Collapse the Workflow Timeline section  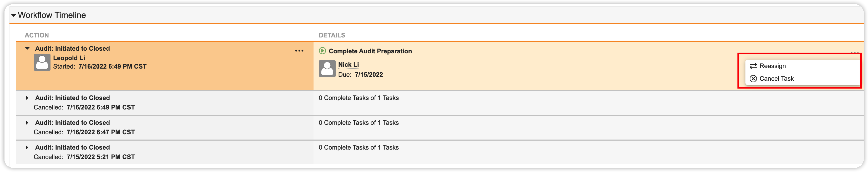tap(13, 15)
